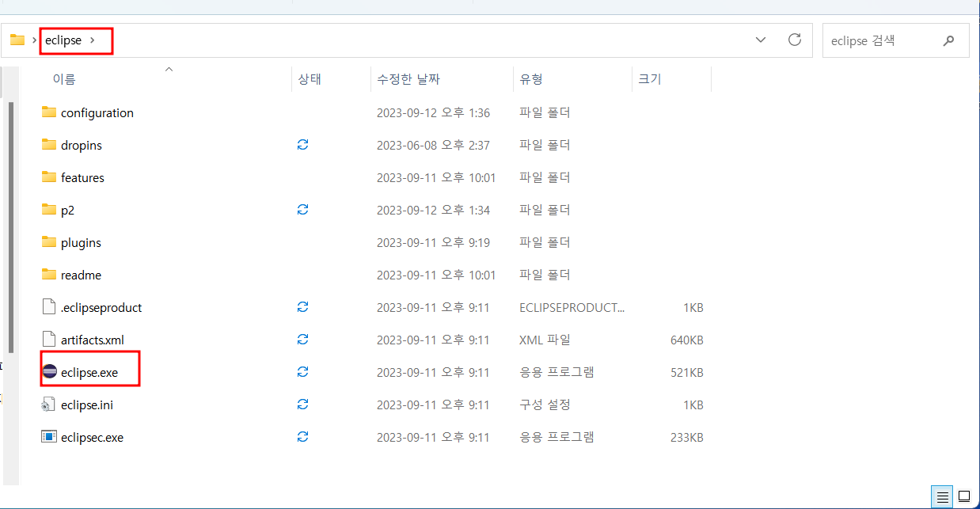The width and height of the screenshot is (980, 509).
Task: Expand chevron after eclipse in breadcrumb
Action: (93, 40)
